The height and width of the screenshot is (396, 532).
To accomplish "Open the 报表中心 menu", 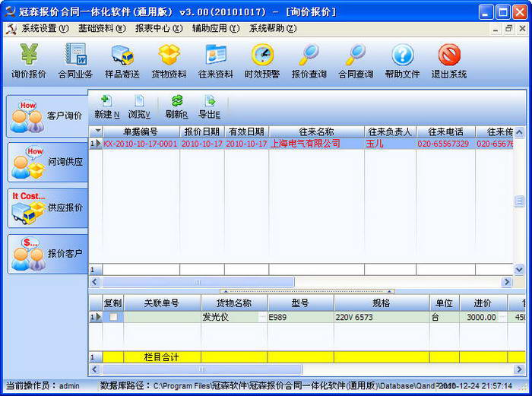I will (x=159, y=29).
